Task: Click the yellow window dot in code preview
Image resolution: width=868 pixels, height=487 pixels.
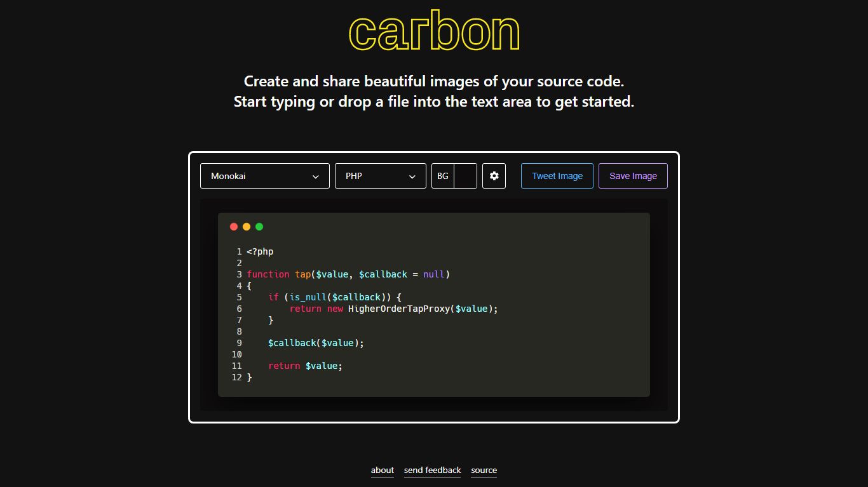Action: click(247, 227)
